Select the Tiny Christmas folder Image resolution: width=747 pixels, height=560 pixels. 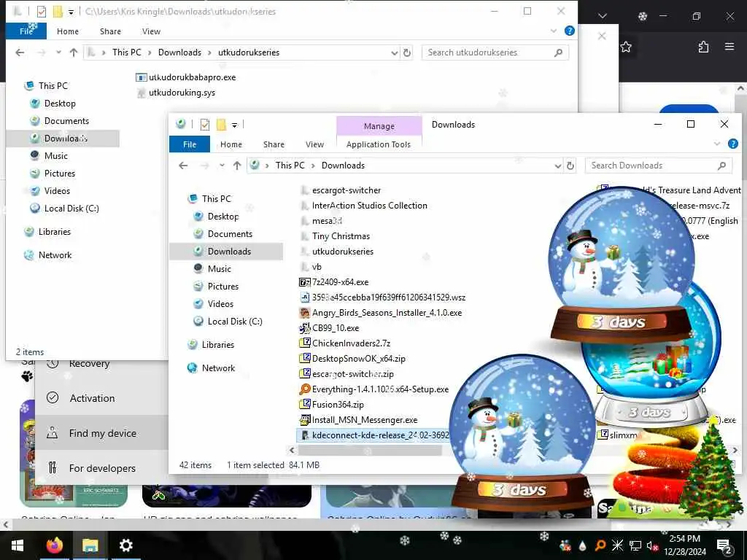335,236
